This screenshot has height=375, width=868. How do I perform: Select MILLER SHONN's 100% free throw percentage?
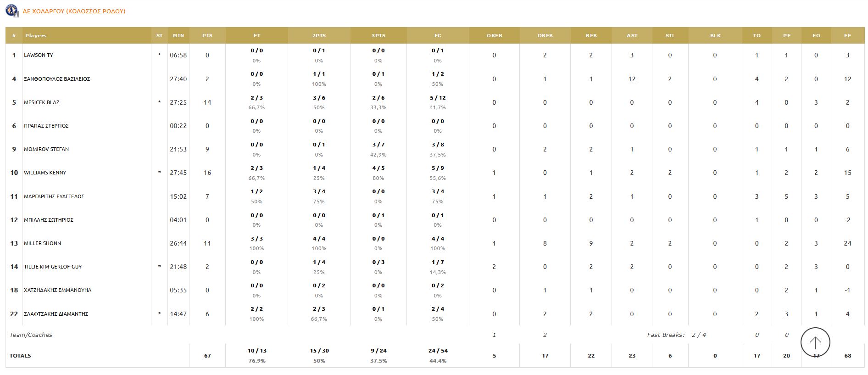257,249
